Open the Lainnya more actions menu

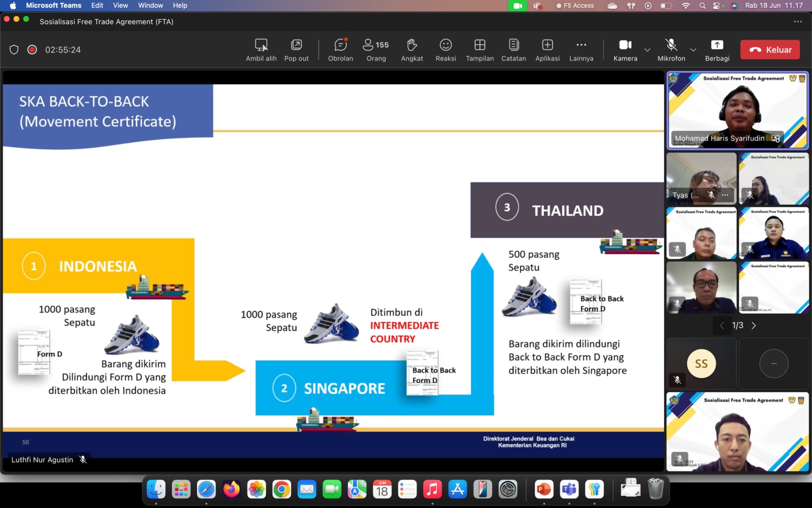click(581, 45)
